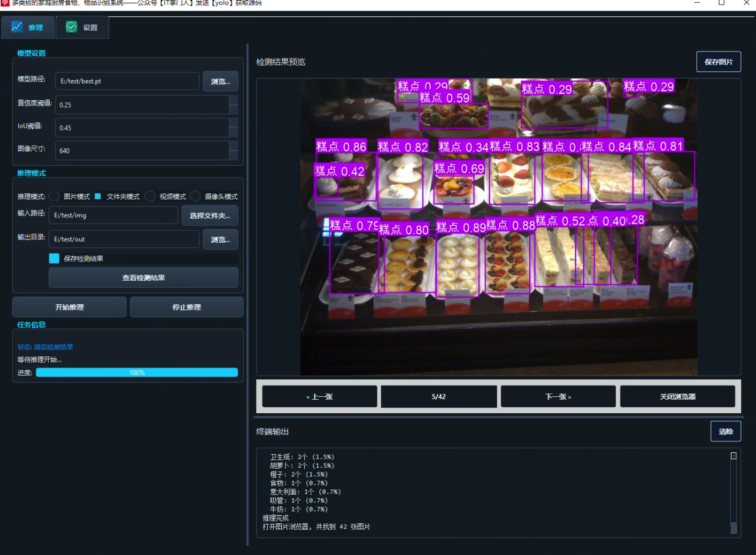Screen dimensions: 756x555
Task: Click the app logo icon in title bar
Action: 5,3
